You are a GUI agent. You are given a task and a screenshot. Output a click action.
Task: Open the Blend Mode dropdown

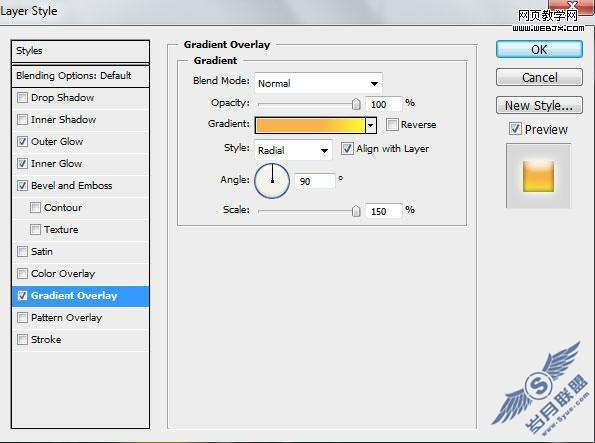pyautogui.click(x=318, y=83)
